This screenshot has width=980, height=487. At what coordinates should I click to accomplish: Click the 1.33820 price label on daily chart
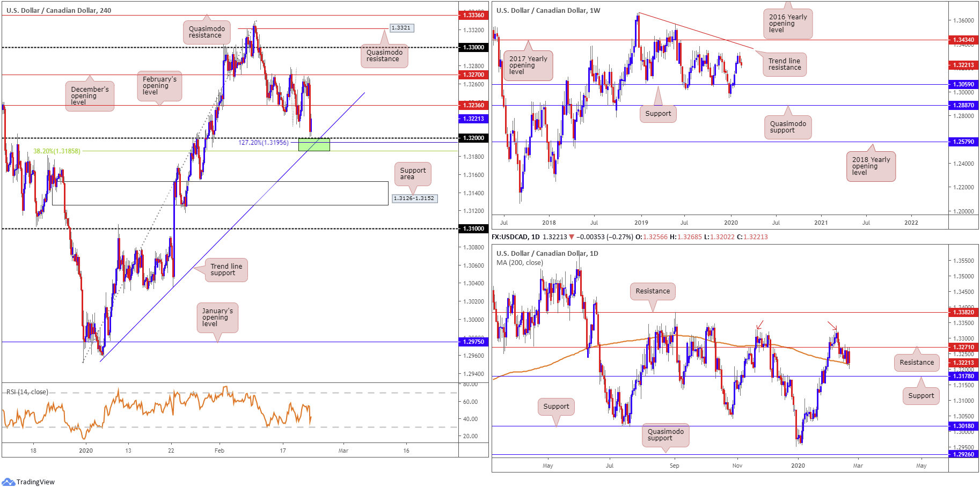point(963,312)
